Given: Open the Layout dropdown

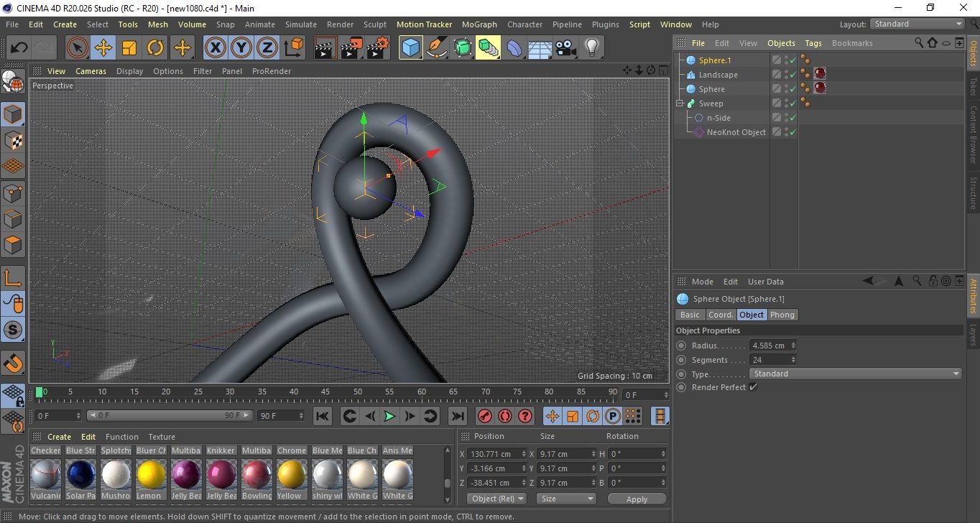Looking at the screenshot, I should coord(917,24).
